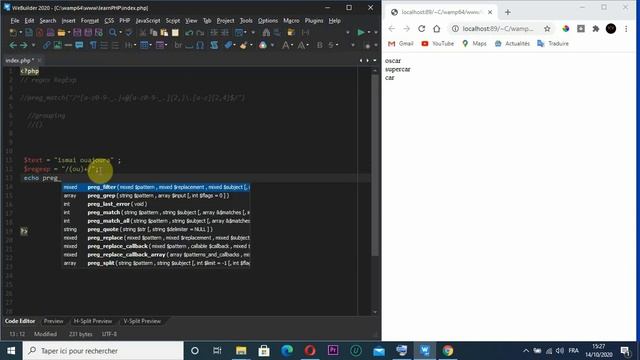This screenshot has width=640, height=360.
Task: Expand the Run button dropdown arrow
Action: pyautogui.click(x=369, y=32)
